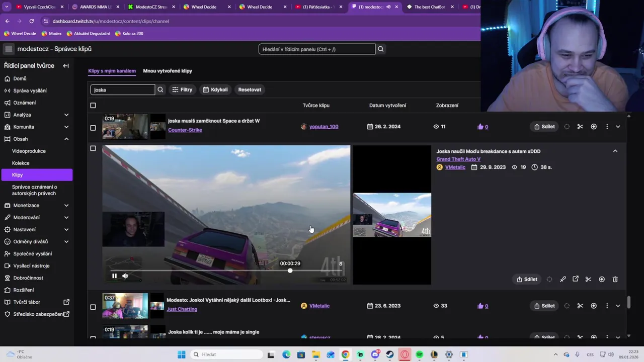Click Sdílet button in Space a držet W row
Viewport: 644px width, 362px height.
pyautogui.click(x=544, y=127)
